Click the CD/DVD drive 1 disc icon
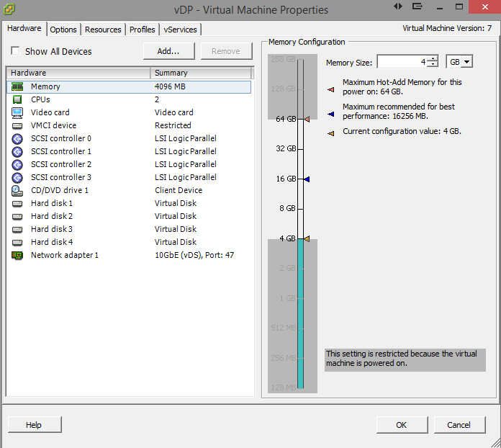Viewport: 501px width, 448px height. [x=17, y=190]
